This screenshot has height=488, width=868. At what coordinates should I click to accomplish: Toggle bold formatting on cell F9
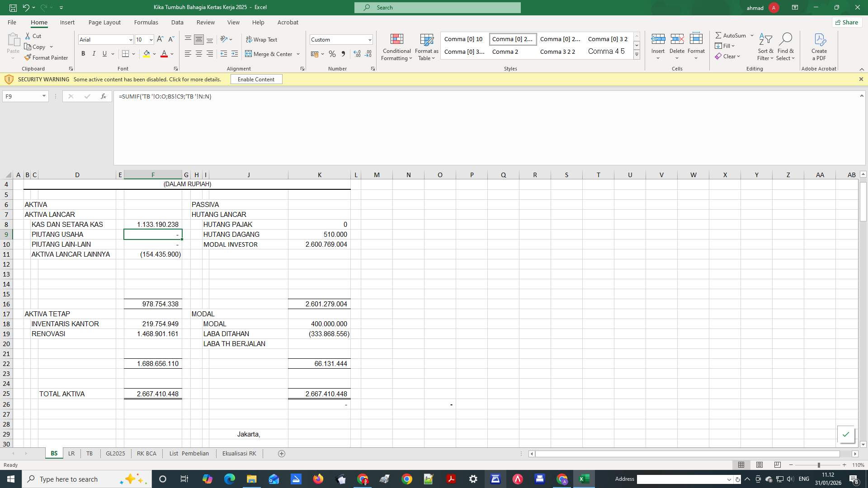(x=83, y=53)
